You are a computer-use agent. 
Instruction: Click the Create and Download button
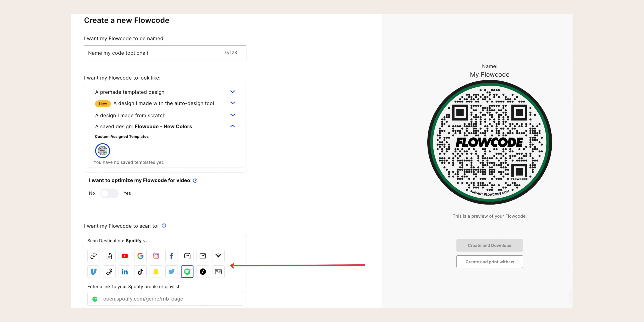click(489, 245)
